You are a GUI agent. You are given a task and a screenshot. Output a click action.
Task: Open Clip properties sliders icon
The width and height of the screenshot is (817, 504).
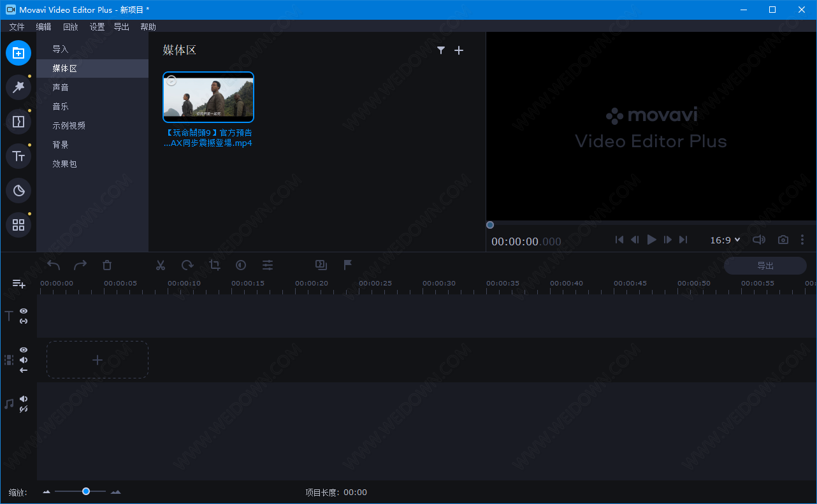(268, 265)
